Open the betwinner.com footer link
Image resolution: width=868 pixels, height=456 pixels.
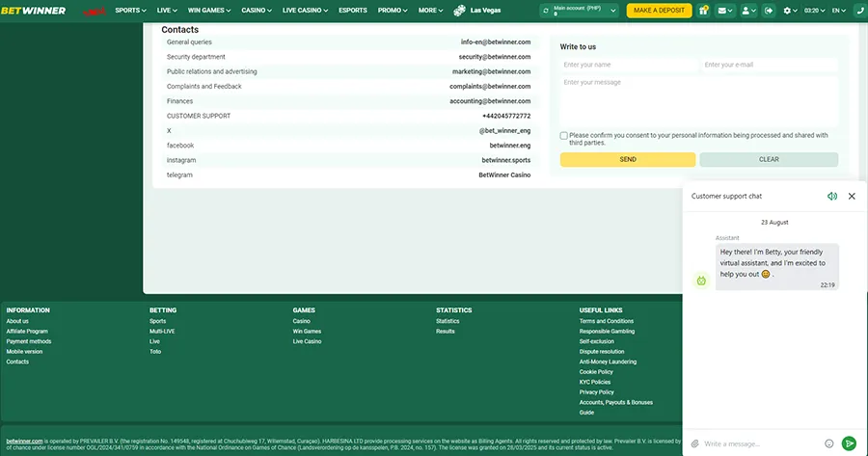tap(24, 442)
